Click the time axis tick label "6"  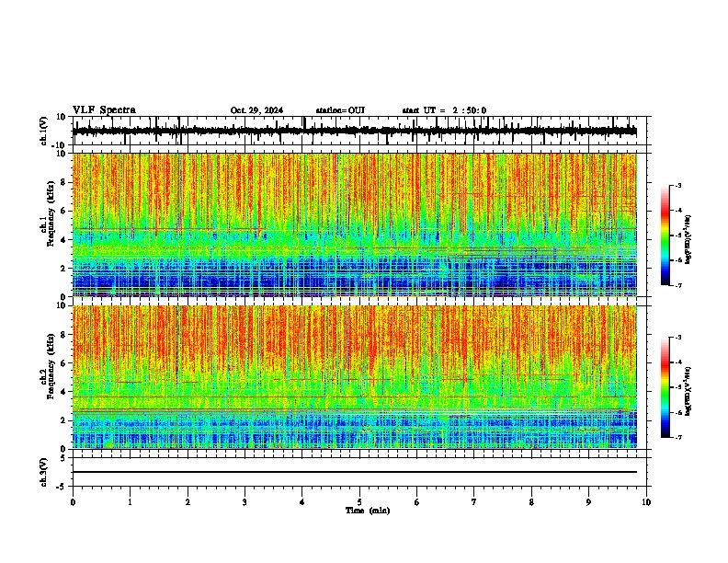(417, 502)
